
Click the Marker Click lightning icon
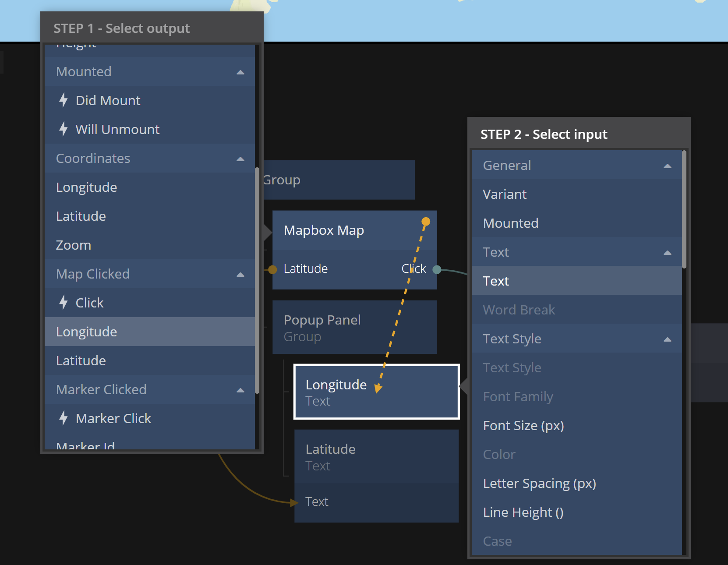click(x=64, y=418)
